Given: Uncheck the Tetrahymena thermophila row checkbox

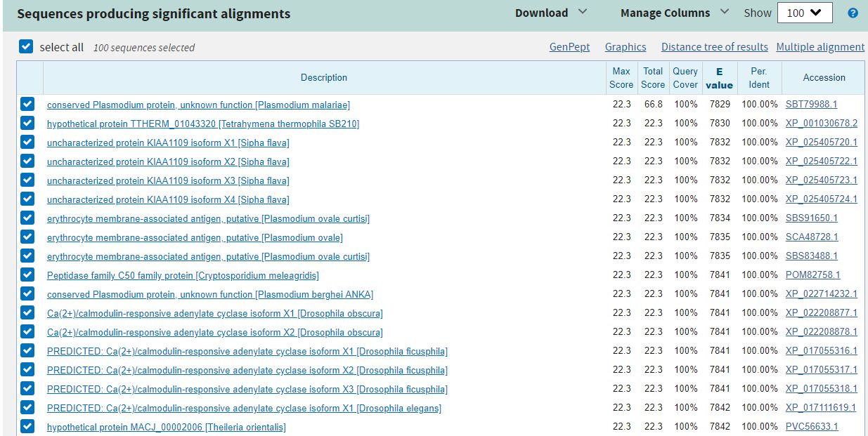Looking at the screenshot, I should 27,123.
